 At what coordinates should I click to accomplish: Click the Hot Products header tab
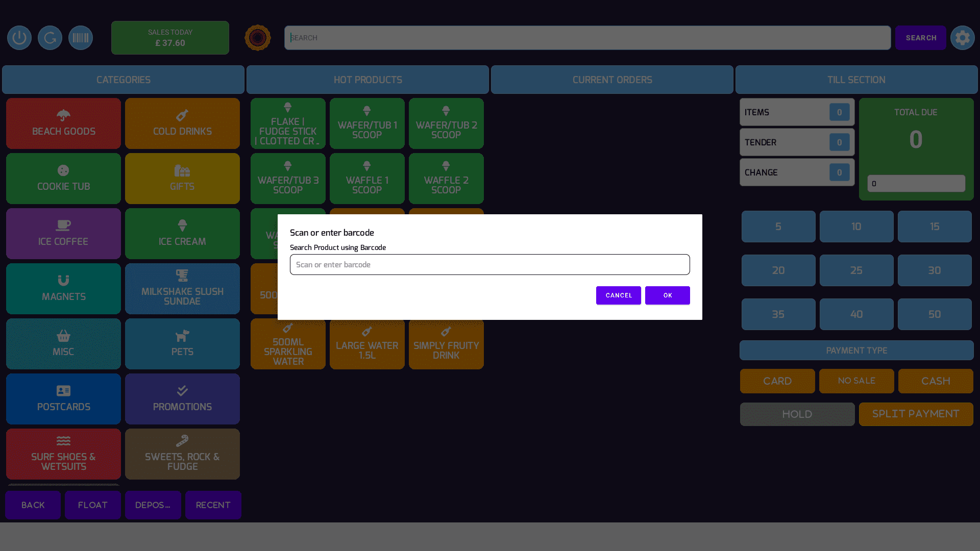click(x=367, y=80)
